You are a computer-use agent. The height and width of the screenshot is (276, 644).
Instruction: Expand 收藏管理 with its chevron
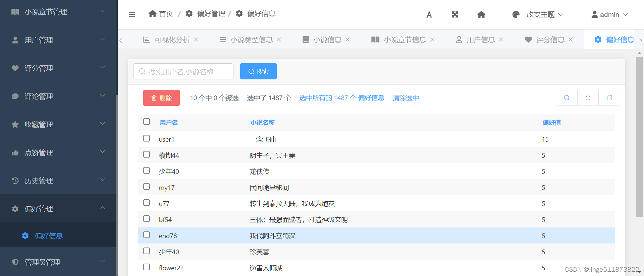coord(103,124)
